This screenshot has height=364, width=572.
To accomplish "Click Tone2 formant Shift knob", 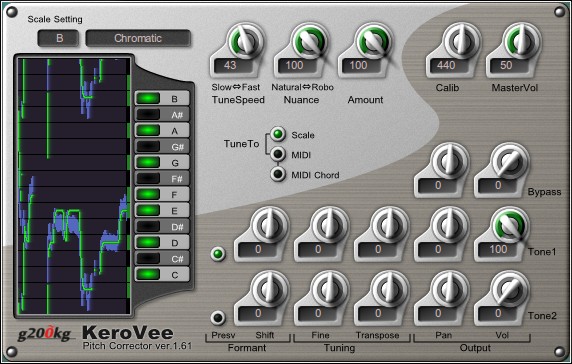I will click(269, 289).
